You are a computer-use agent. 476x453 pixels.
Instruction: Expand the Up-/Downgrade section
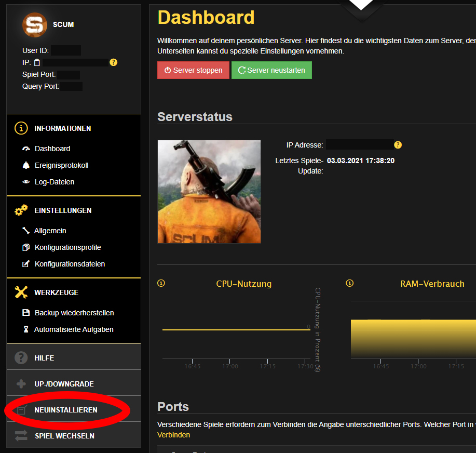(64, 384)
